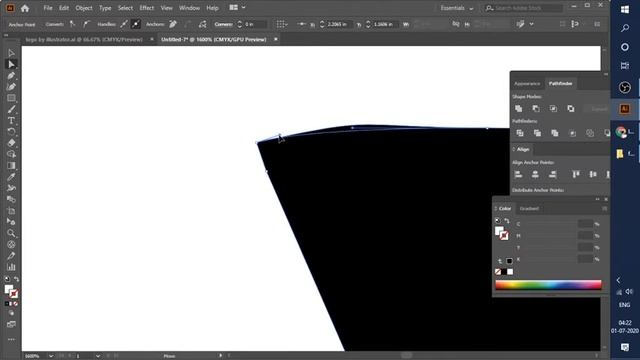Cycle the Align panel expander arrows
The height and width of the screenshot is (360, 640).
(514, 149)
